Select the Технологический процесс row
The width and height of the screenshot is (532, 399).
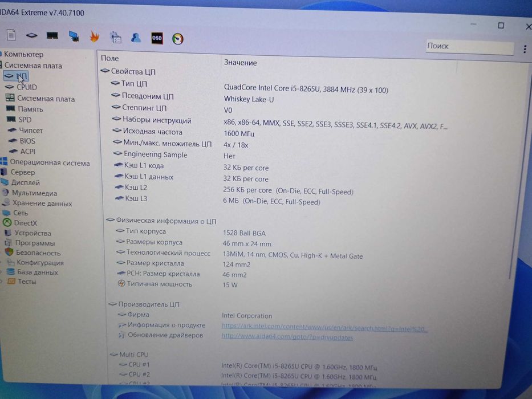click(240, 254)
